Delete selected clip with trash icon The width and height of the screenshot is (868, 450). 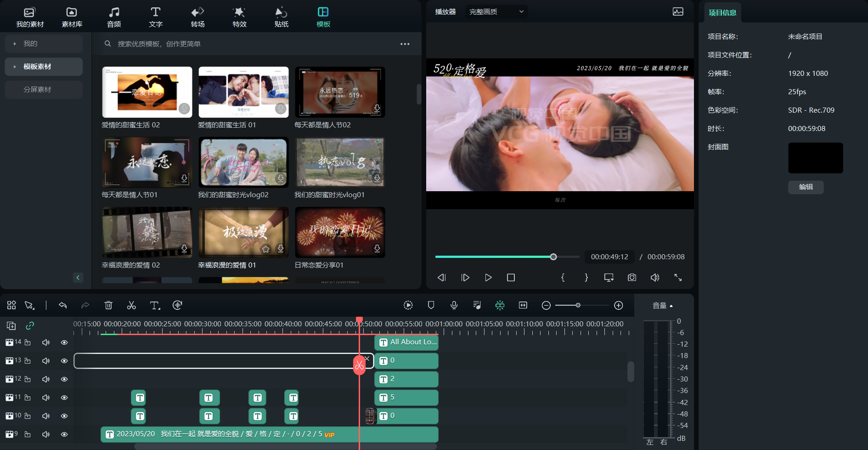click(x=108, y=305)
